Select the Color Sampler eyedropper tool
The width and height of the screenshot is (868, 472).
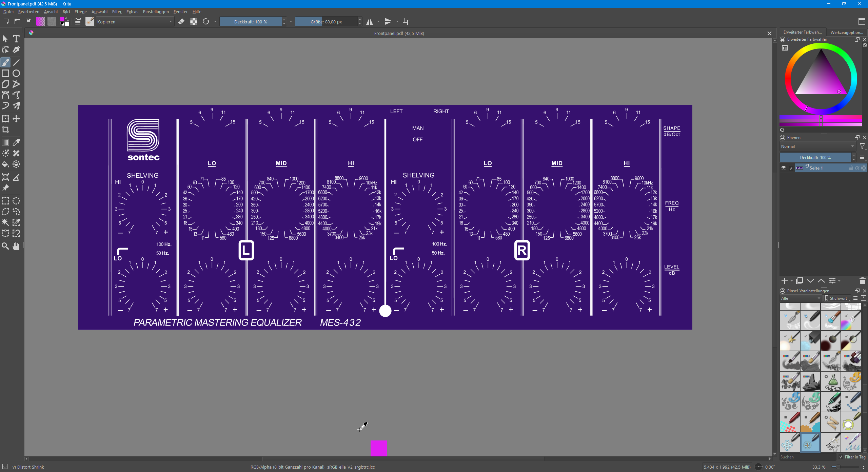(x=16, y=142)
